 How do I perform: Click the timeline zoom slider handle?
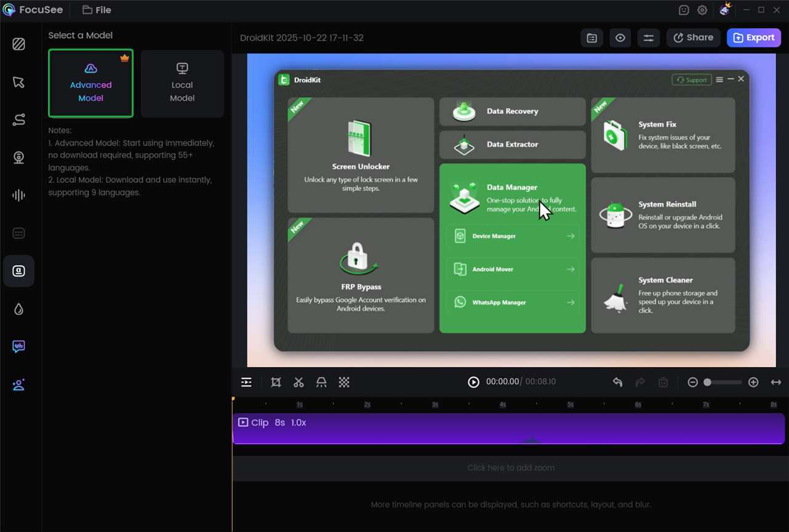pyautogui.click(x=708, y=383)
